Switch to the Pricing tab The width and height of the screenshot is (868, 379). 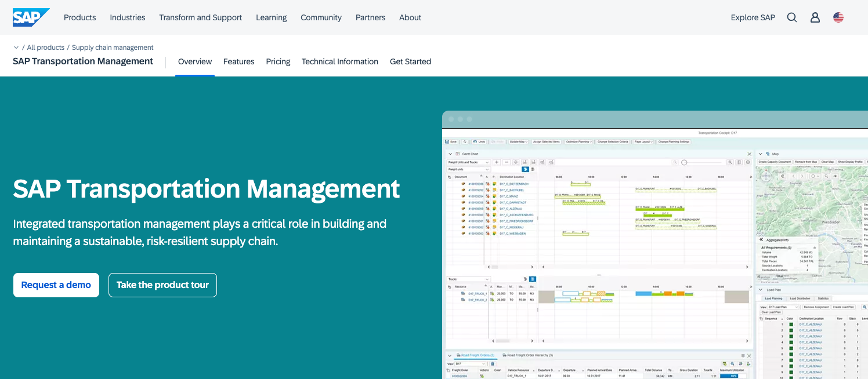[x=279, y=61]
